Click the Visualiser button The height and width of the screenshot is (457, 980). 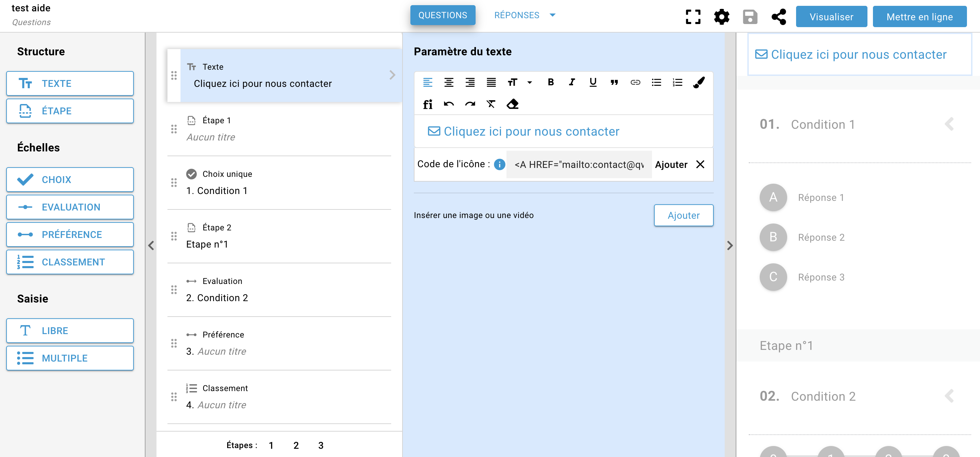[831, 17]
